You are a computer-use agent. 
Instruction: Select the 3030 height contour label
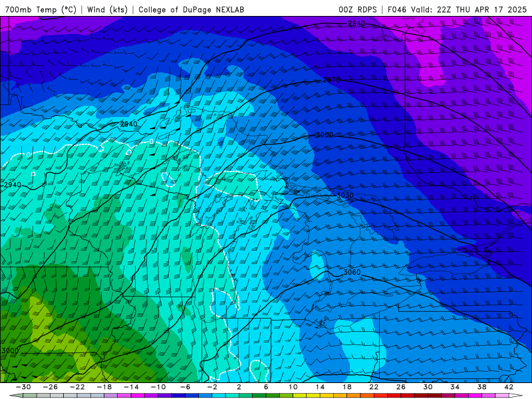click(345, 195)
